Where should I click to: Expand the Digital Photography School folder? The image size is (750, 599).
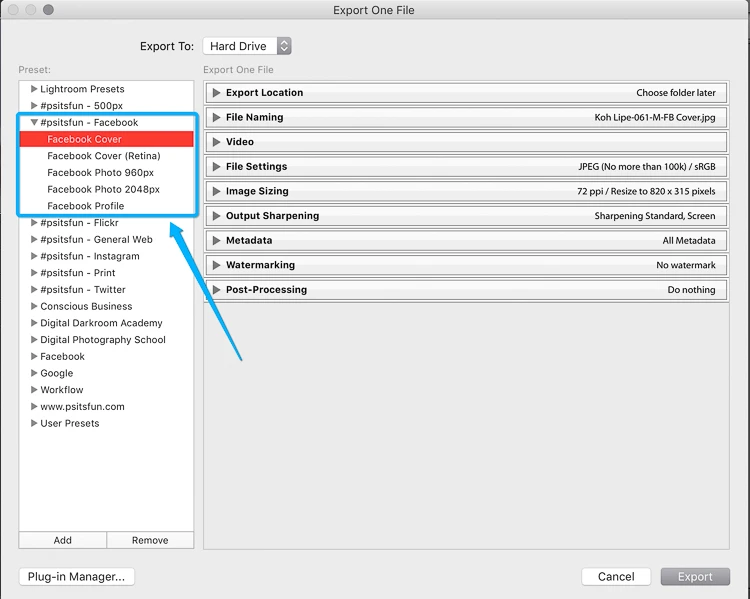pyautogui.click(x=33, y=340)
